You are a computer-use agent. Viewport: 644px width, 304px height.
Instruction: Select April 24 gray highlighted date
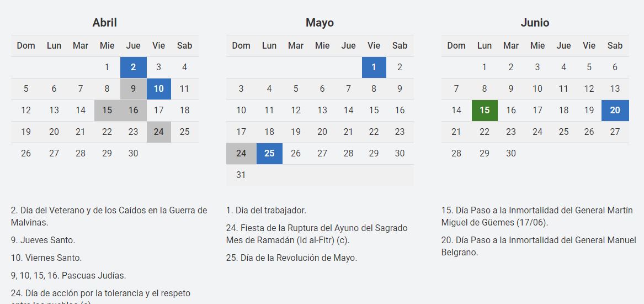pyautogui.click(x=159, y=132)
